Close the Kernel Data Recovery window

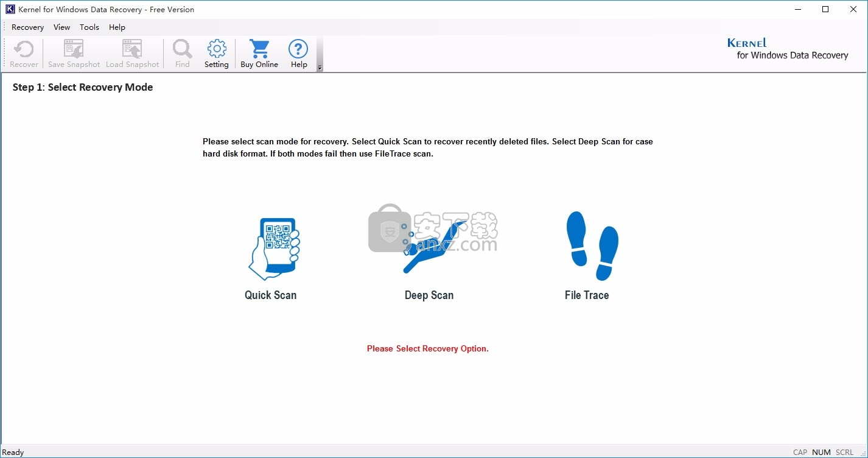pos(853,9)
